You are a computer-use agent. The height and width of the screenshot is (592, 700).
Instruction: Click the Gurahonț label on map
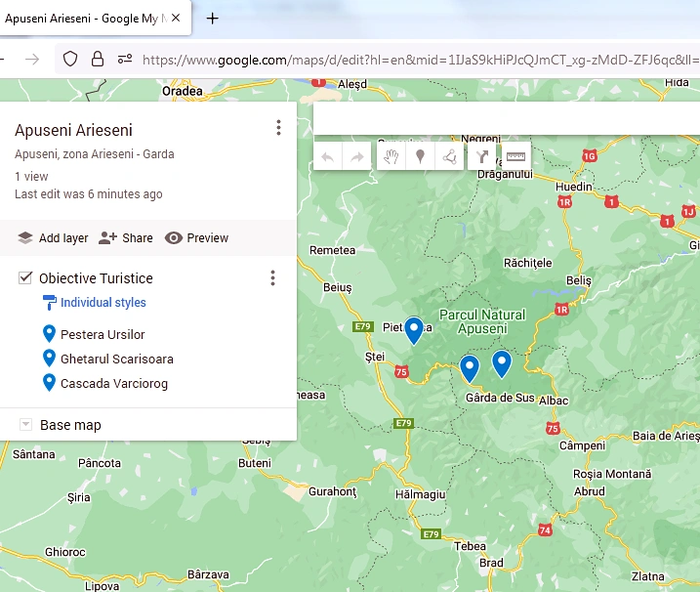[333, 492]
